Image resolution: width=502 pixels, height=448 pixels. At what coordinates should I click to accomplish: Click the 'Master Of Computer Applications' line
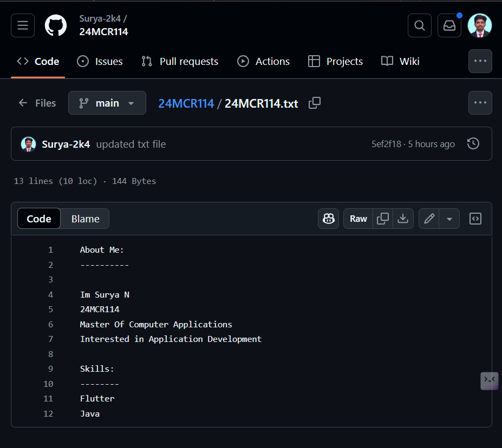(156, 325)
